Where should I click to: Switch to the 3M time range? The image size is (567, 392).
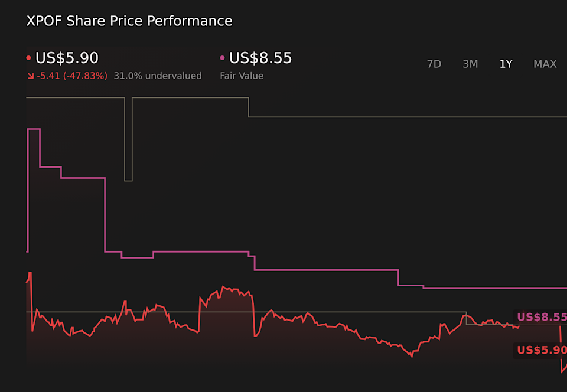[470, 64]
